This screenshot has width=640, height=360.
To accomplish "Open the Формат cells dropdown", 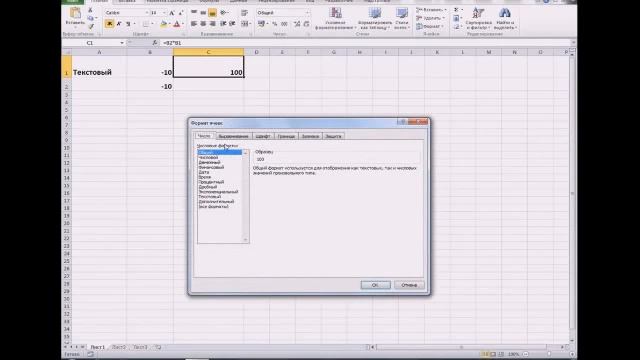I will 430,27.
